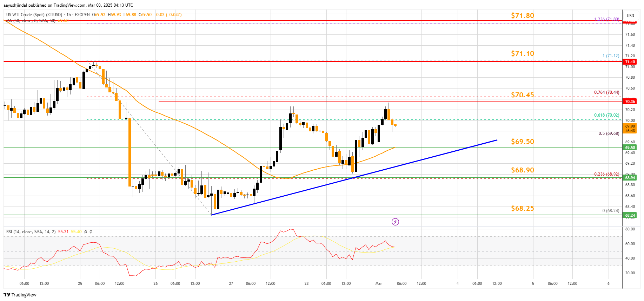Open the USD currency selector
644x301 pixels.
pos(630,15)
